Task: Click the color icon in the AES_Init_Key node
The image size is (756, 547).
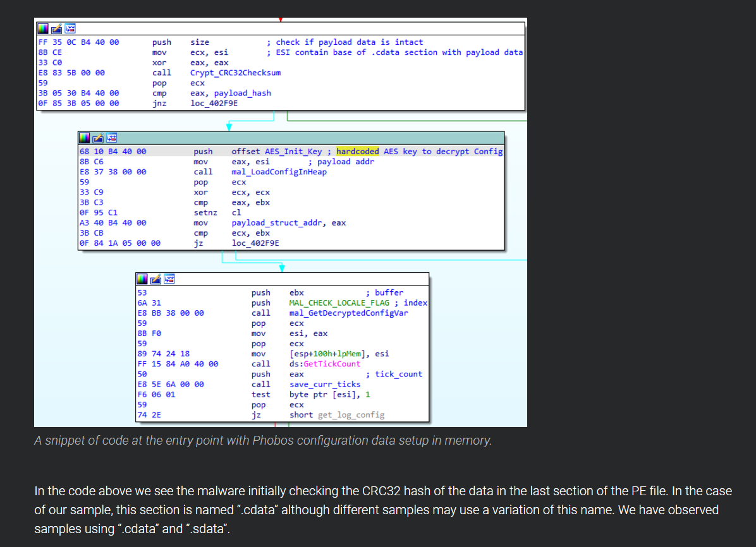Action: point(84,138)
